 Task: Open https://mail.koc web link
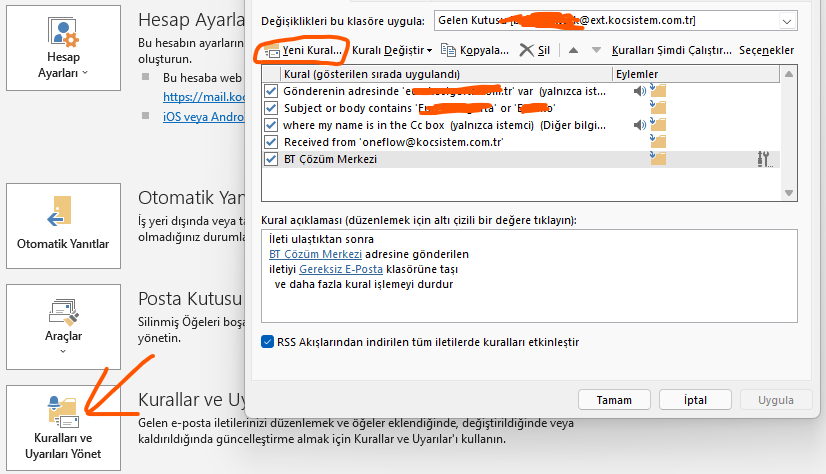pyautogui.click(x=204, y=97)
